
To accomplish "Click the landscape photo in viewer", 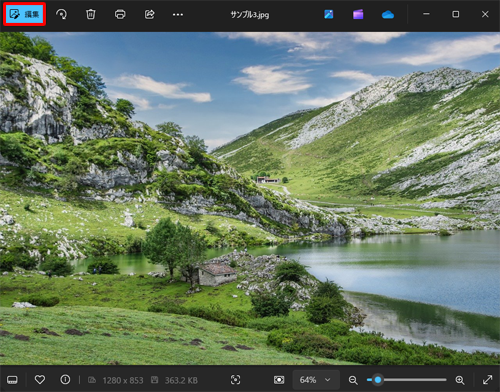I will tap(250, 198).
